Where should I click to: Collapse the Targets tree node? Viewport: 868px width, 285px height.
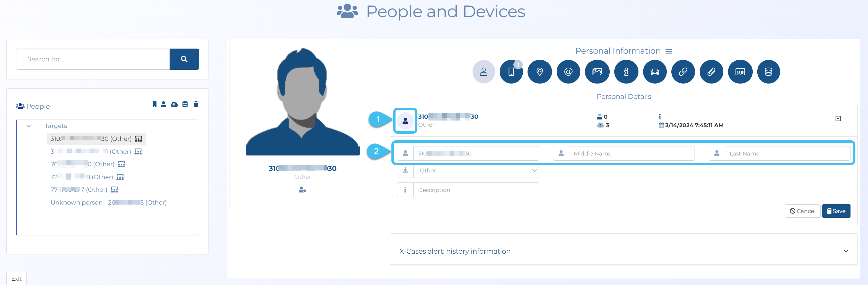pos(29,126)
